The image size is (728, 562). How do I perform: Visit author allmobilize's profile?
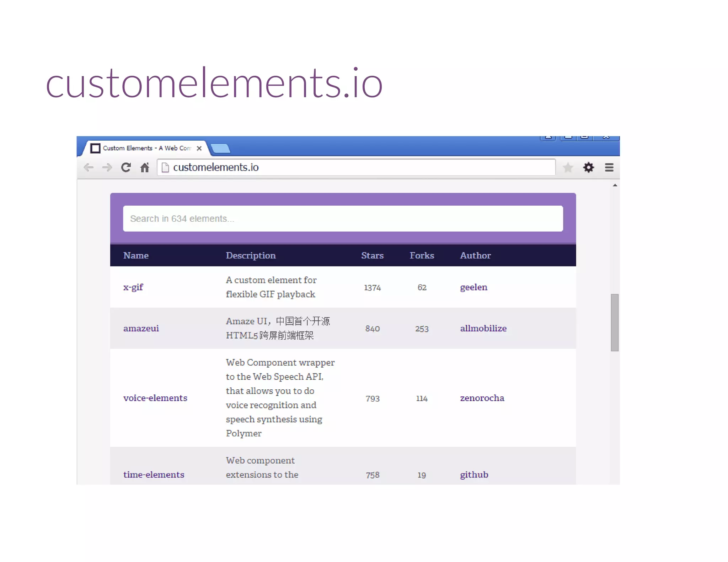(x=483, y=328)
